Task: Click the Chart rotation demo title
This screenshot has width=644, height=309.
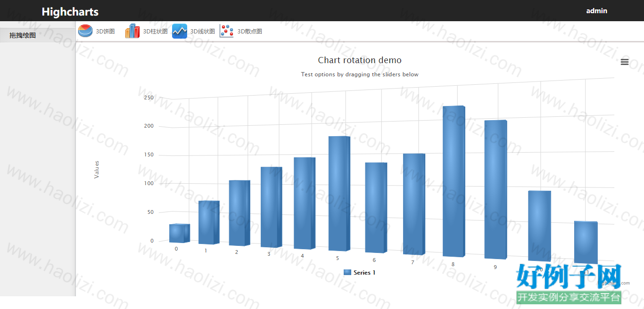Action: tap(360, 60)
